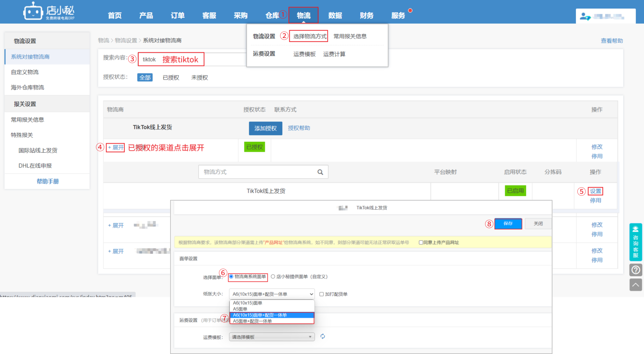Open 国际站线上发货 sidebar item
Viewport: 644px width, 354px height.
pos(47,150)
